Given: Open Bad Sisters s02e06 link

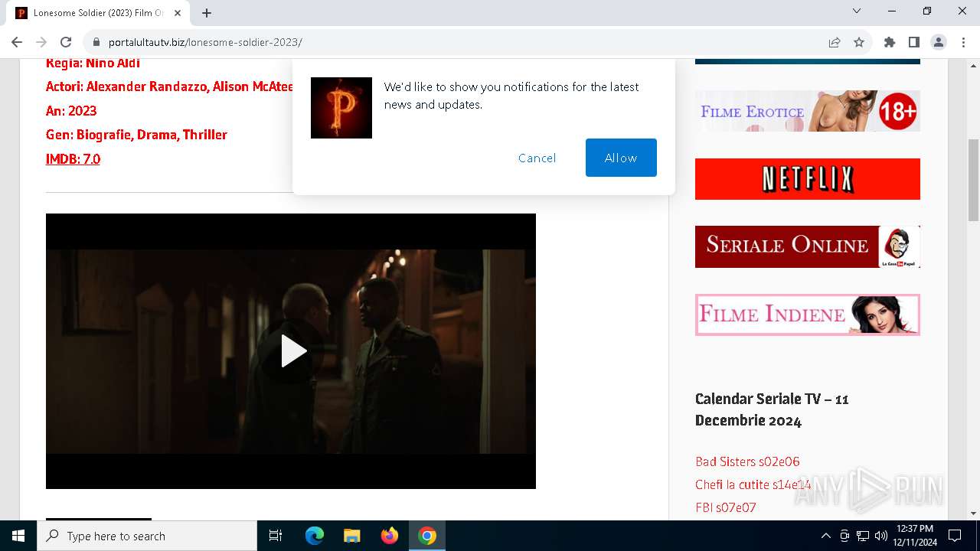Looking at the screenshot, I should 747,461.
